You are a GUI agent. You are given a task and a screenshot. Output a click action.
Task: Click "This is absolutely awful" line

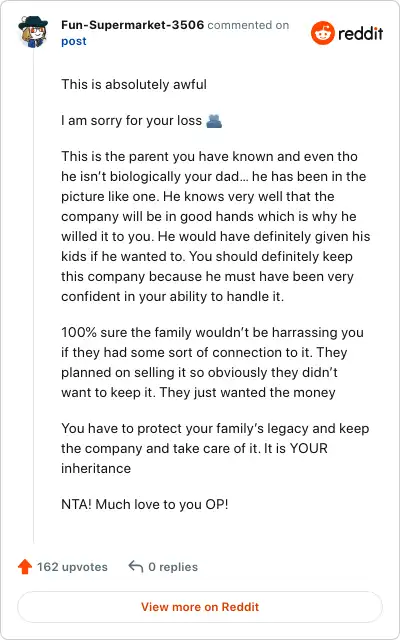click(x=134, y=84)
